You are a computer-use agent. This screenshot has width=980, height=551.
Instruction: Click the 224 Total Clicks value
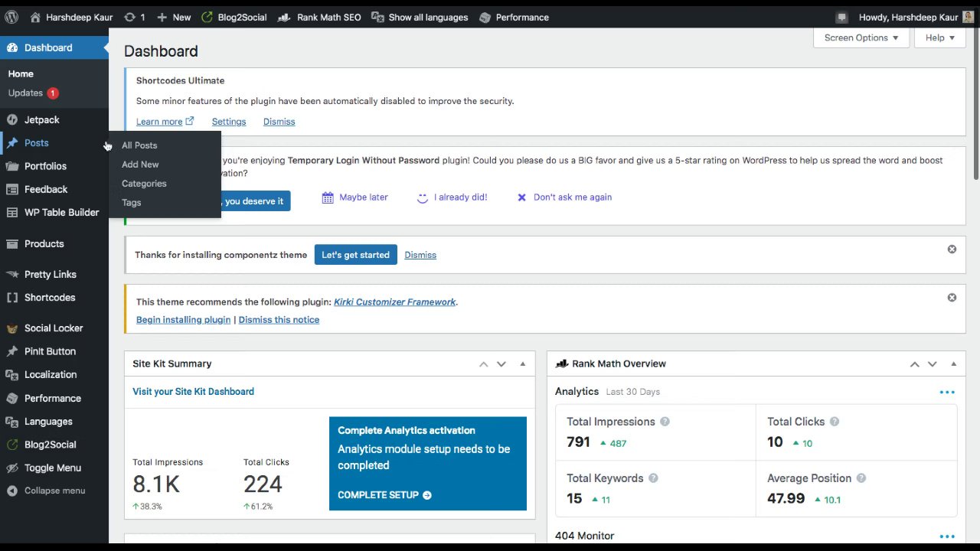(263, 484)
